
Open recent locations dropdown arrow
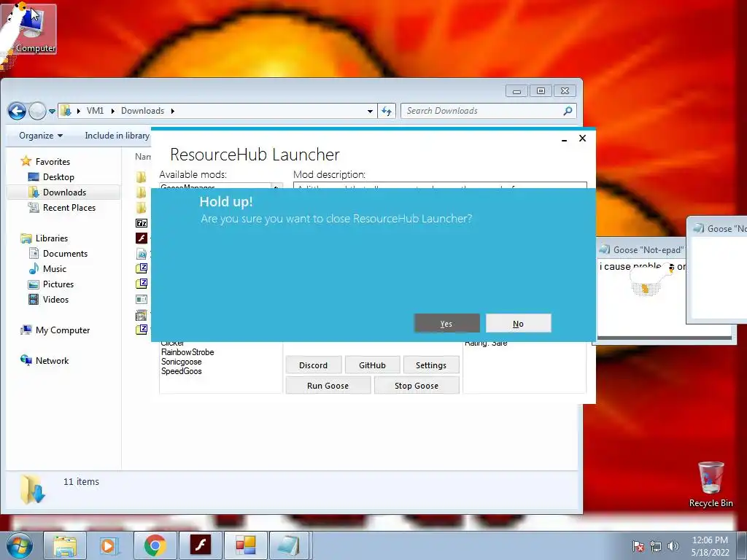pos(52,112)
